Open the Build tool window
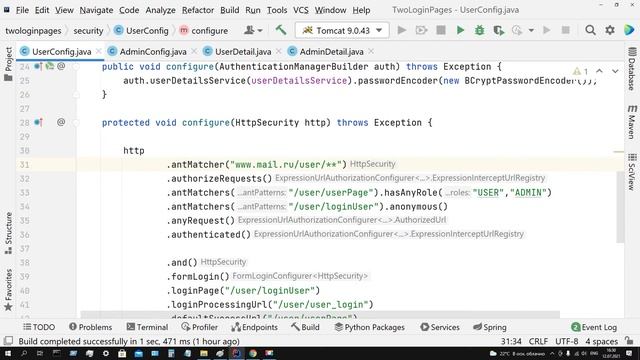640x360 pixels. [x=305, y=327]
